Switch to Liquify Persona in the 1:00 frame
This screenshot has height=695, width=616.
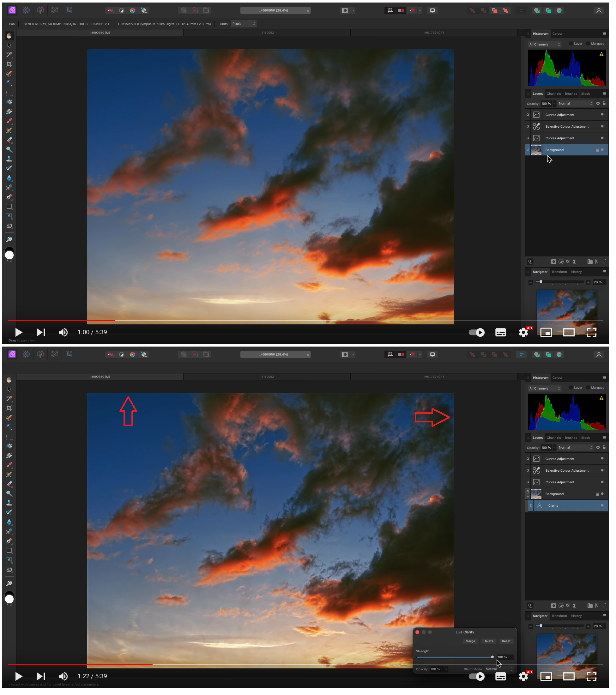(x=27, y=10)
